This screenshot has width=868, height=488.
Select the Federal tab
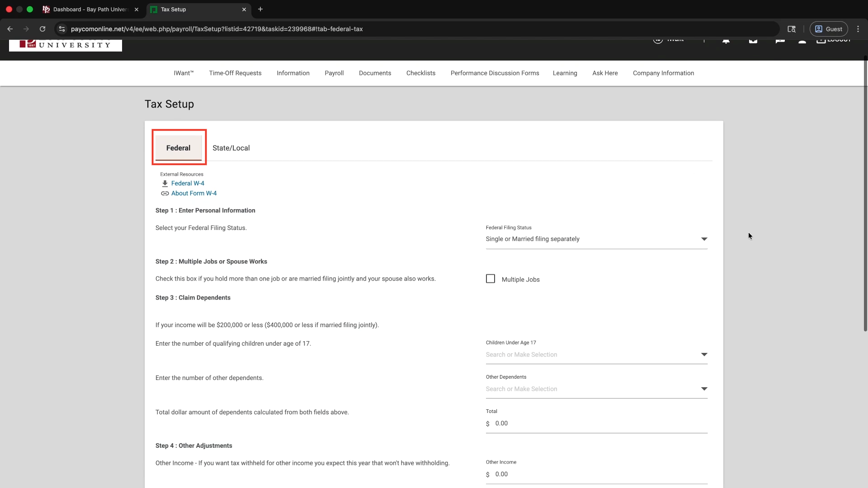pos(179,148)
